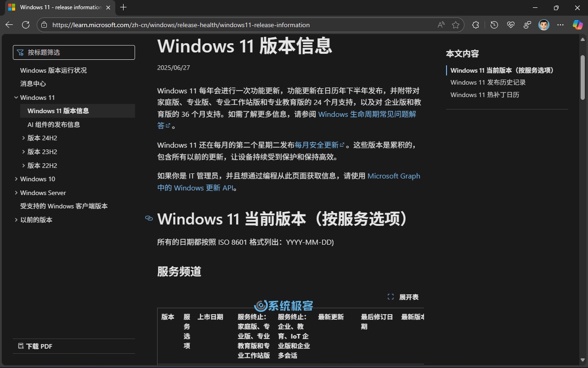Click the 最后修订日期 column header
The image size is (588, 368).
pos(377,322)
